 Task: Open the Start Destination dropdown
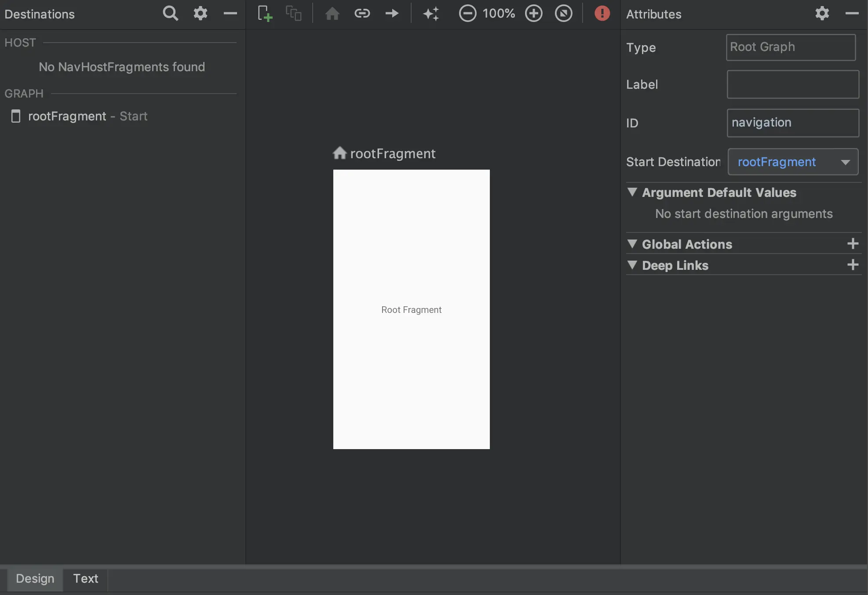pos(793,162)
